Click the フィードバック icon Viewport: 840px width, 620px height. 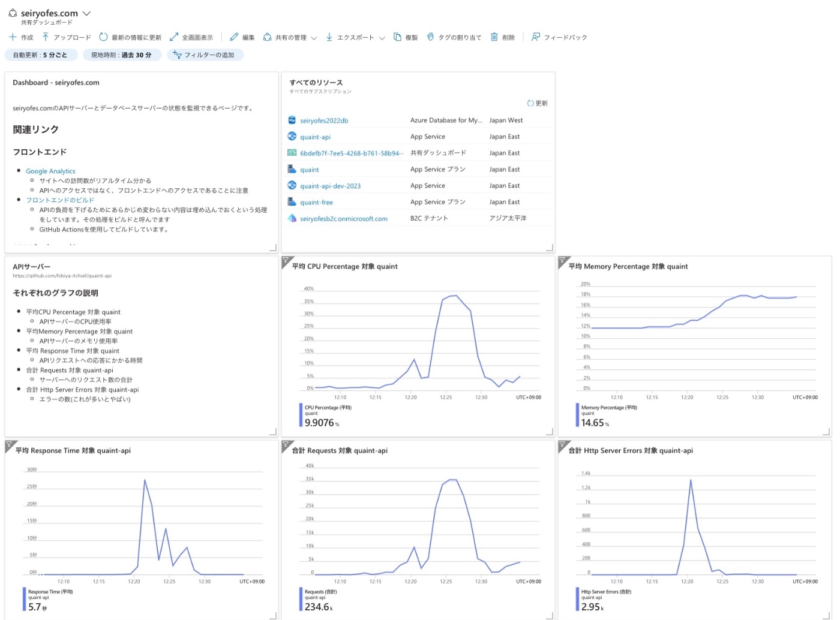(536, 37)
